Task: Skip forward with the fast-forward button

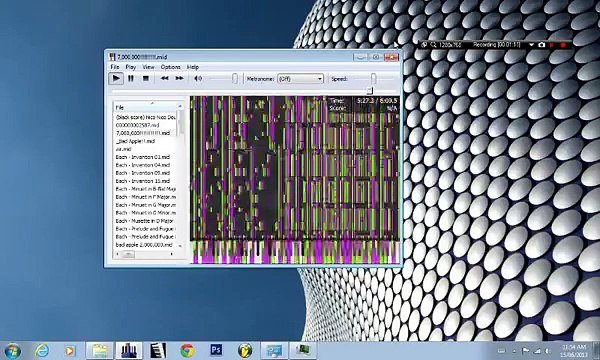Action: [x=179, y=79]
